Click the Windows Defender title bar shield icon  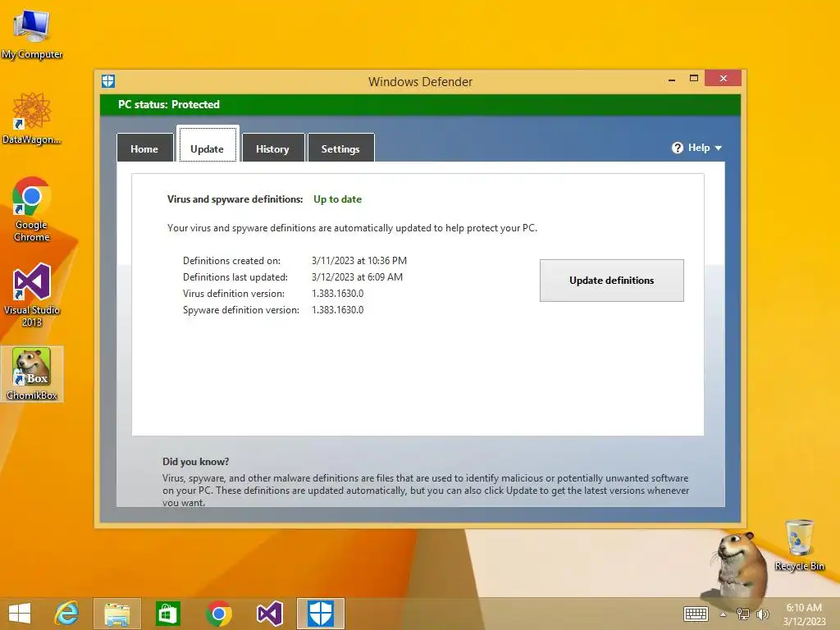click(x=108, y=81)
